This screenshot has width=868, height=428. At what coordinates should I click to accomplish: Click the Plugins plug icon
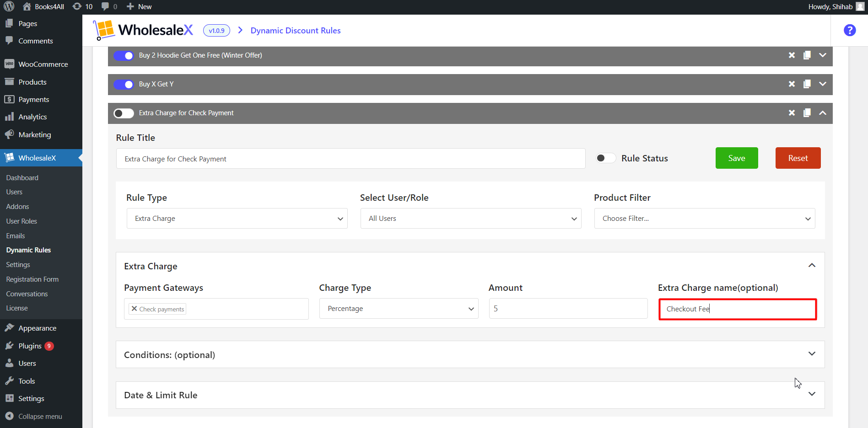pyautogui.click(x=9, y=346)
